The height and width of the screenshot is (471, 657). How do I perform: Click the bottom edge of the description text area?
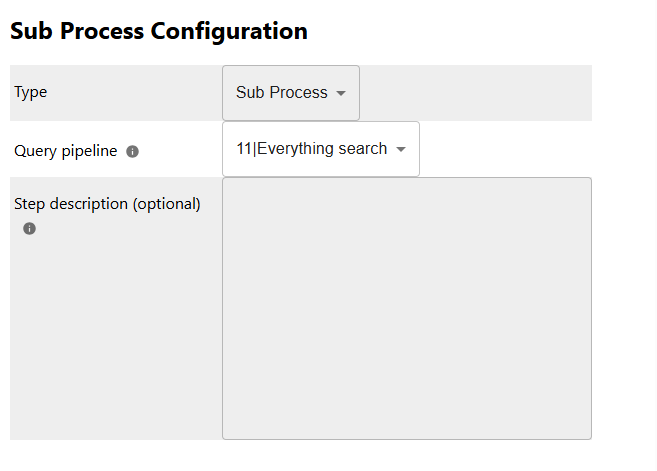pos(406,436)
